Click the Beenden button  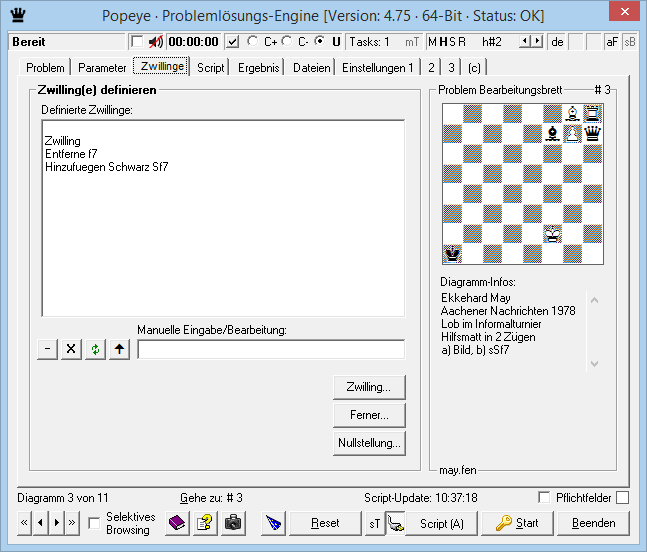(593, 523)
